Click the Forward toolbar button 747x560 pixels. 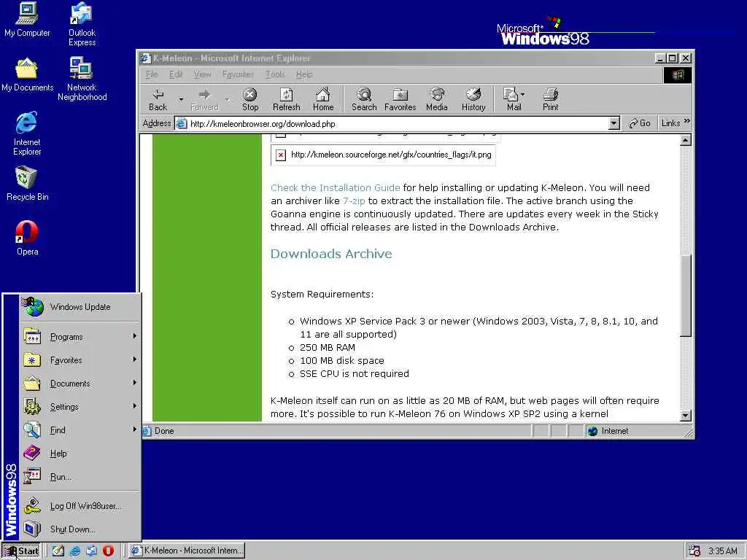tap(204, 99)
